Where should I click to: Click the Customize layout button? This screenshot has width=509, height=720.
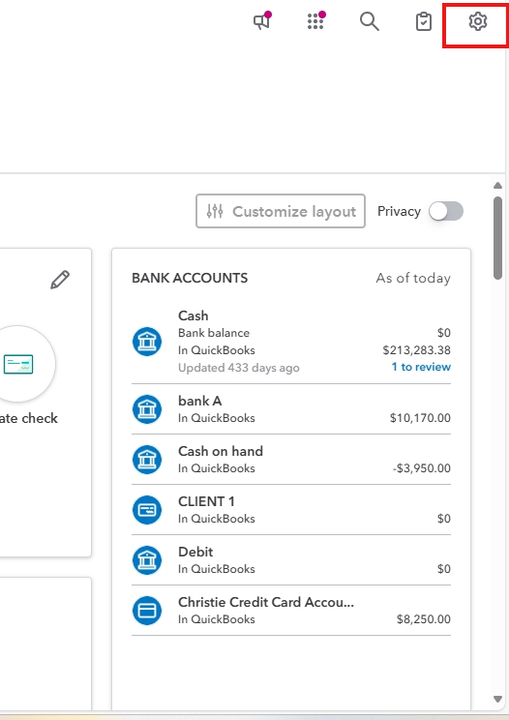coord(281,211)
